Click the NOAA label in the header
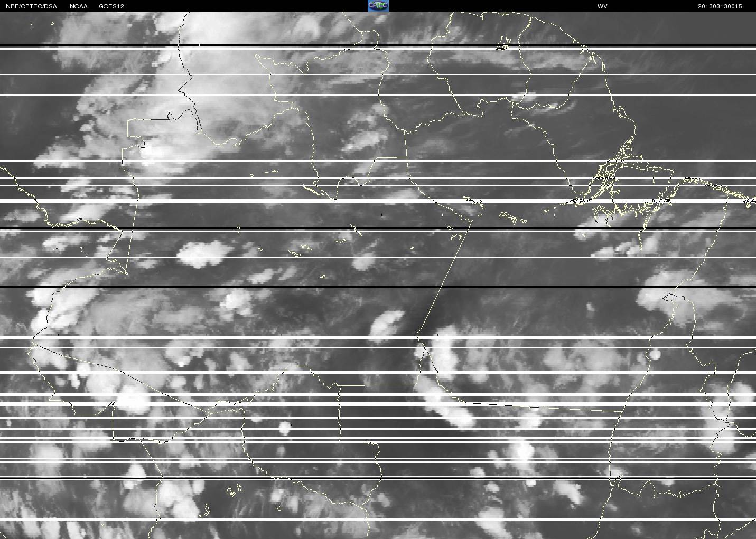The width and height of the screenshot is (756, 539). tap(79, 6)
